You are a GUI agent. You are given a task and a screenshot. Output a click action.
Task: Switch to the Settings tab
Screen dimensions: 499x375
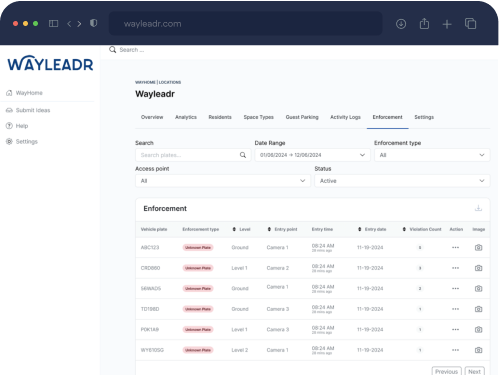point(424,117)
